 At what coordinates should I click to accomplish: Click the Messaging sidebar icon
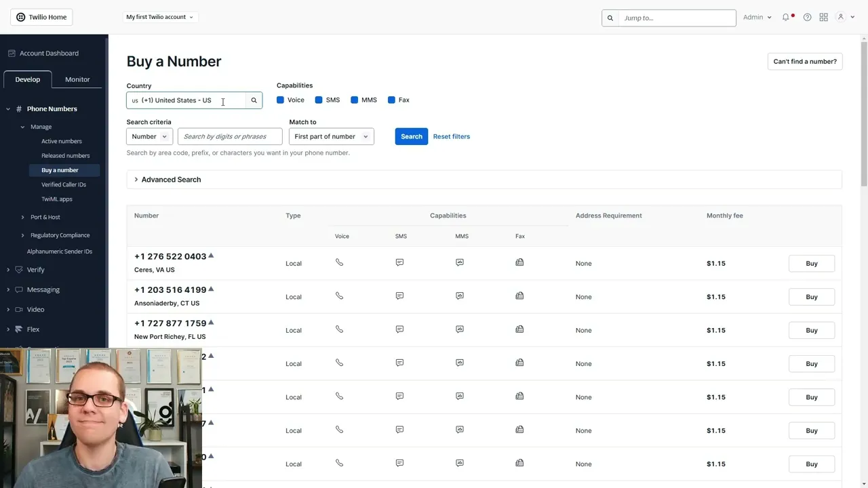coord(19,289)
